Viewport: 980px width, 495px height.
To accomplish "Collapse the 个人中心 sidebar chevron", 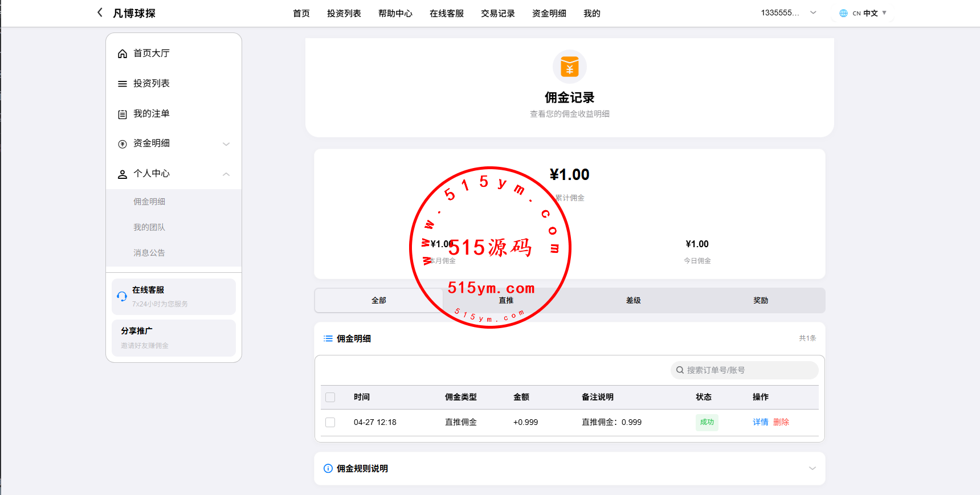I will pyautogui.click(x=226, y=174).
